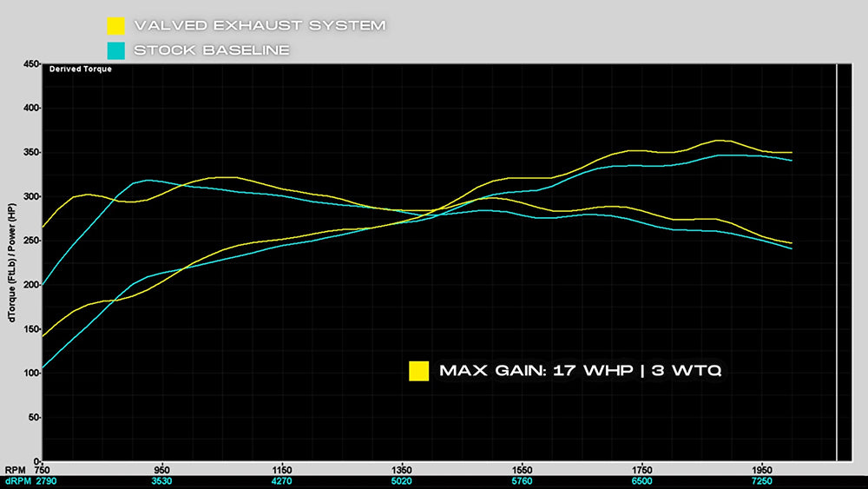868x489 pixels.
Task: Click the 'MAX GAIN: 17 WHP | 3 WTQ' text
Action: [x=581, y=371]
